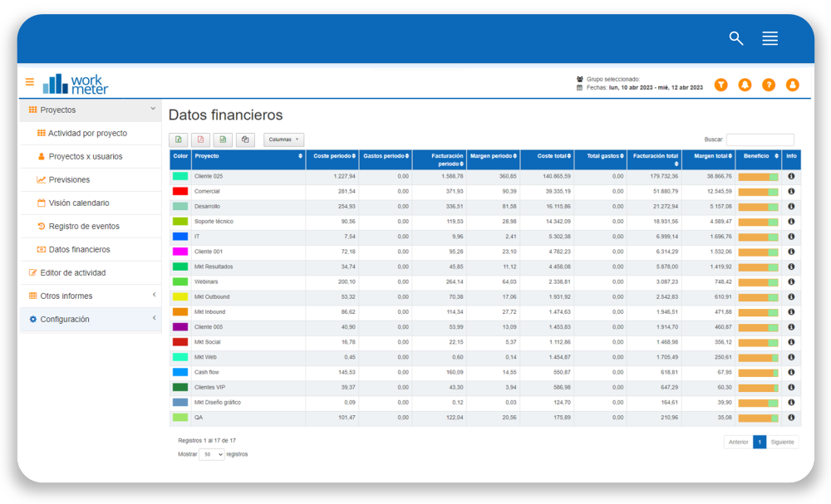Open the top-right hamburger menu
The width and height of the screenshot is (831, 504).
pos(770,38)
